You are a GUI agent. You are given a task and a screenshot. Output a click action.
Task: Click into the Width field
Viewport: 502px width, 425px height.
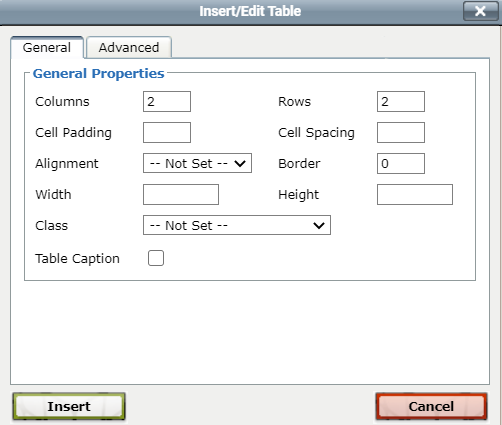tap(181, 194)
